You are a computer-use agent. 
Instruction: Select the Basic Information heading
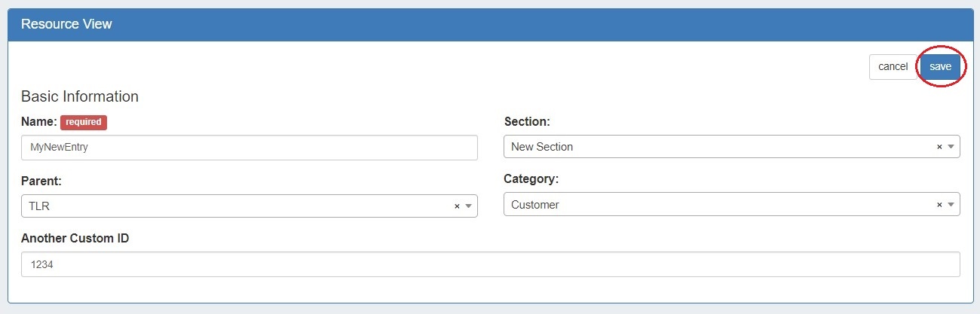80,96
